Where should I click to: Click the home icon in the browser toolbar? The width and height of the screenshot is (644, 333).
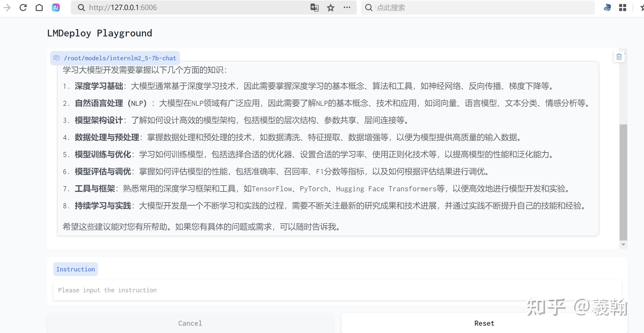39,8
